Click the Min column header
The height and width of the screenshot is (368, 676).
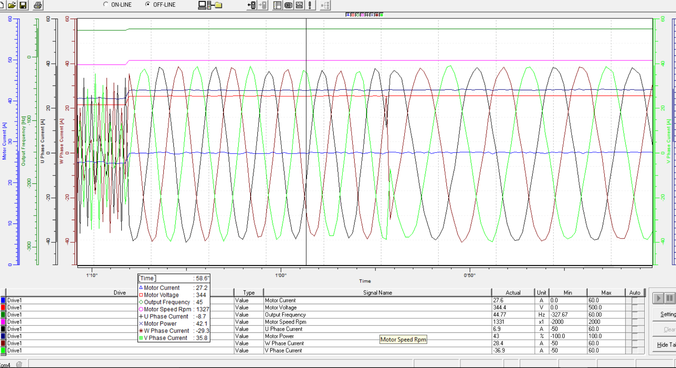pyautogui.click(x=568, y=293)
